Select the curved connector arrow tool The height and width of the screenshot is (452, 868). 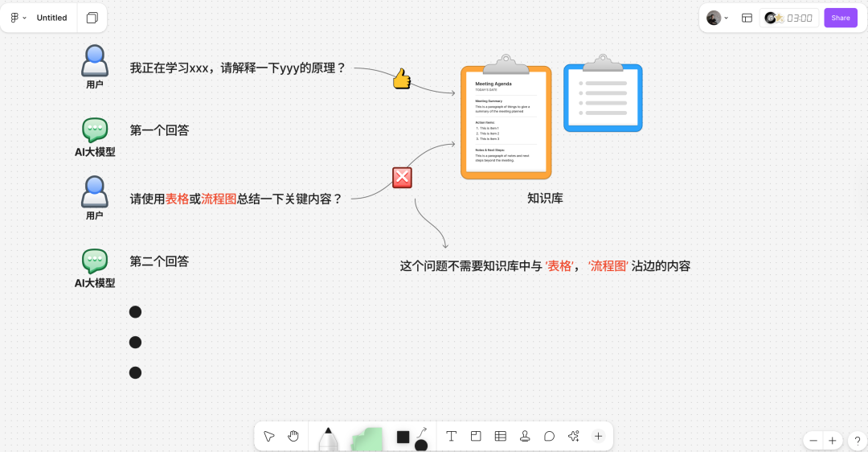422,432
